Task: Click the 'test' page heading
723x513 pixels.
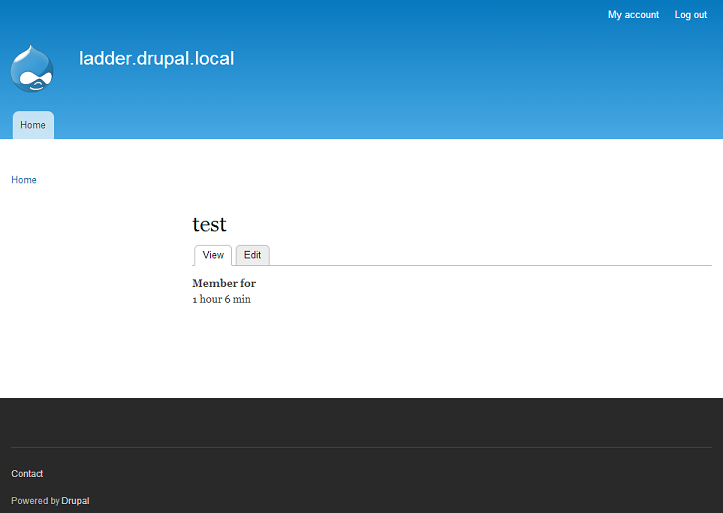Action: point(209,224)
